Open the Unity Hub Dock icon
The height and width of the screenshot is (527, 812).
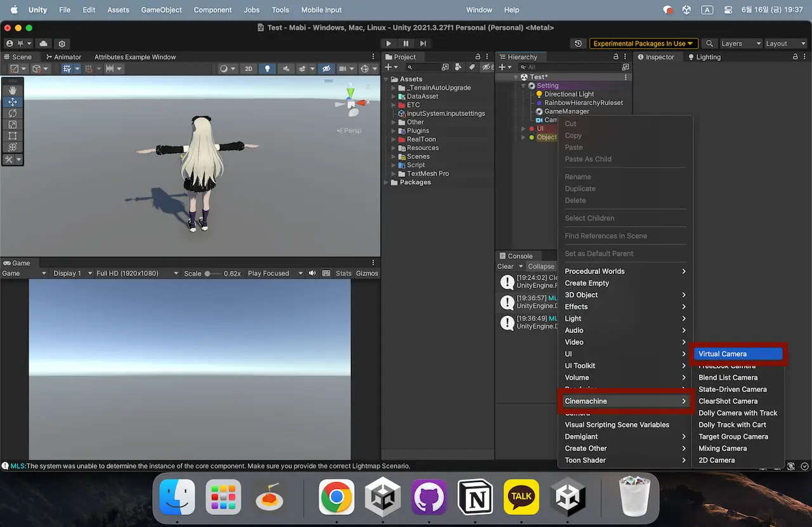point(383,496)
